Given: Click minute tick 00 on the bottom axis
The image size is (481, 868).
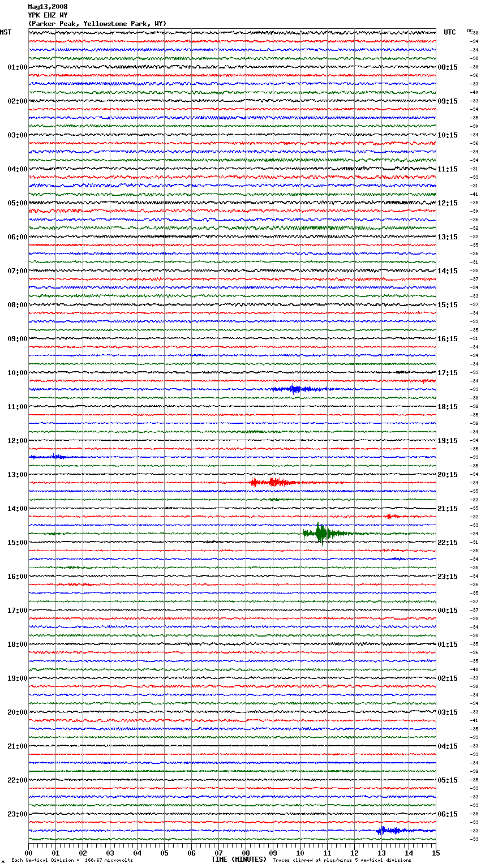Looking at the screenshot, I should (28, 853).
